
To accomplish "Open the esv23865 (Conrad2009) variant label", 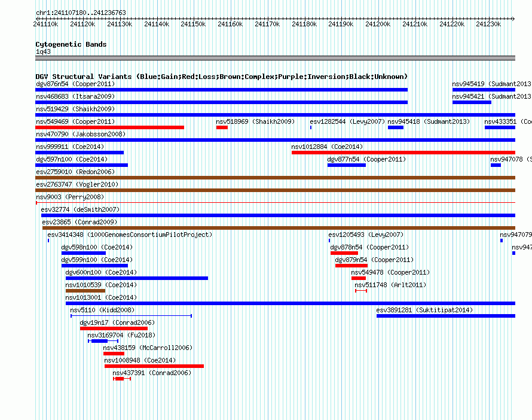I will point(80,222).
